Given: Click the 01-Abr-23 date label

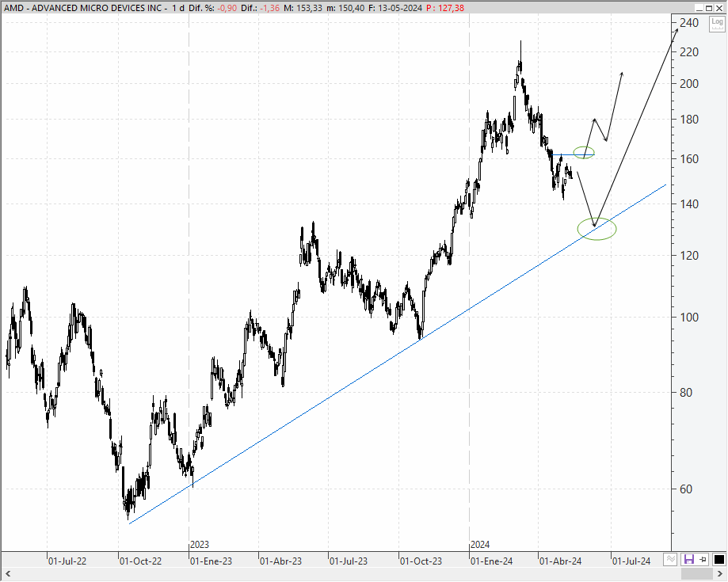Looking at the screenshot, I should click(280, 561).
